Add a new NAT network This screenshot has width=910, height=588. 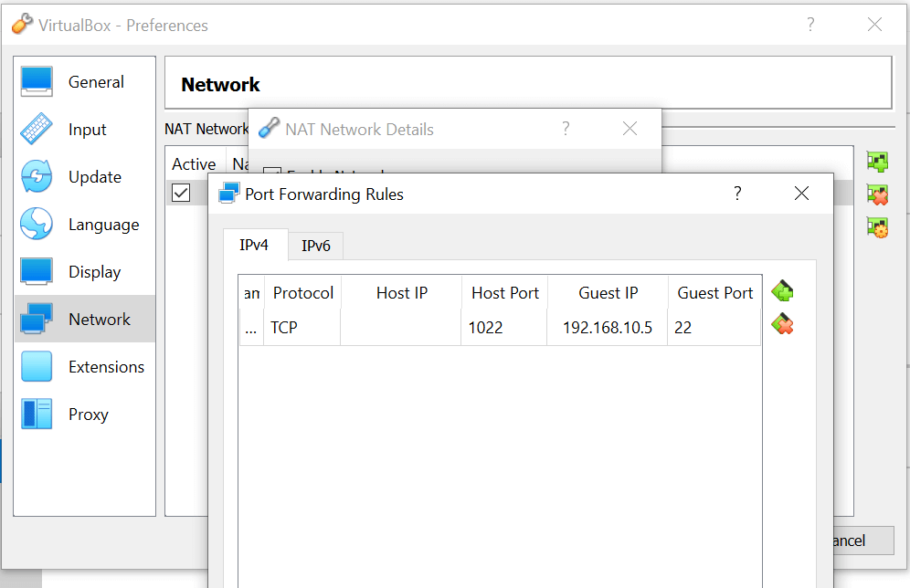pyautogui.click(x=877, y=163)
